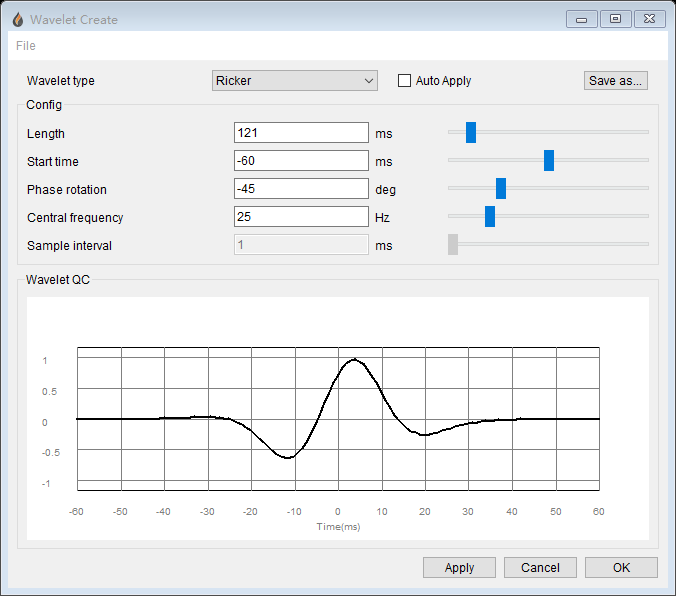Confirm with the OK button
This screenshot has height=596, width=676.
621,568
